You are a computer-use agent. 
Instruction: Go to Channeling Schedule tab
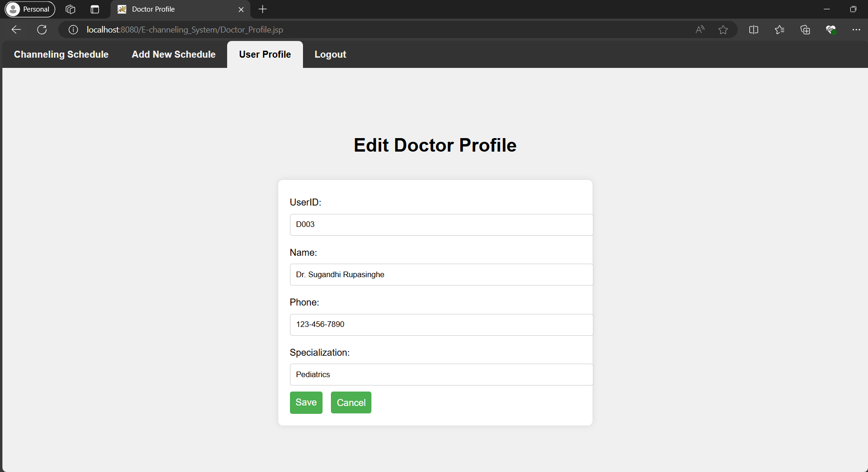61,54
